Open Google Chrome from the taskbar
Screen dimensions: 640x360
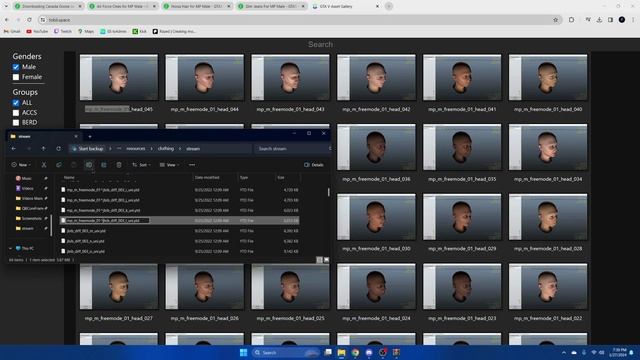356,352
